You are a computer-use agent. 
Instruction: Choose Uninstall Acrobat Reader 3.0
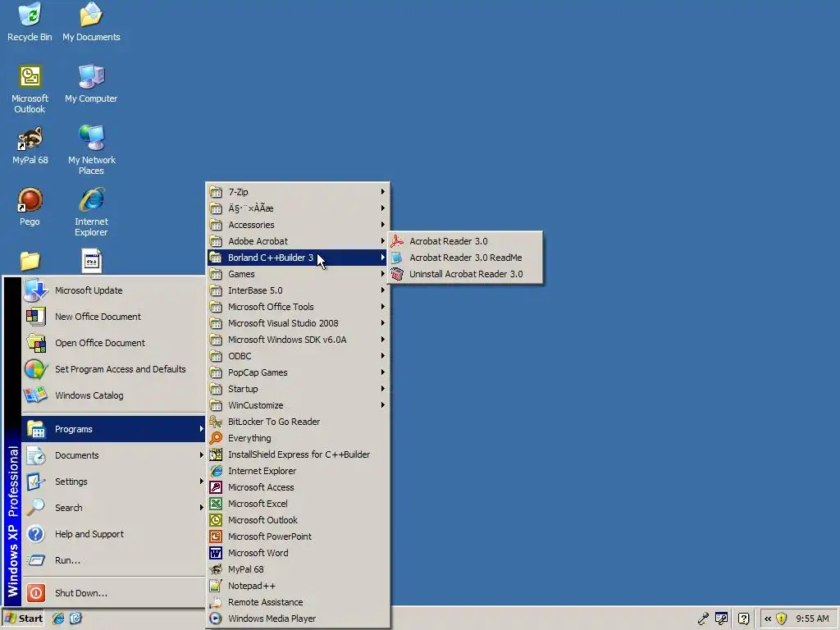tap(465, 274)
